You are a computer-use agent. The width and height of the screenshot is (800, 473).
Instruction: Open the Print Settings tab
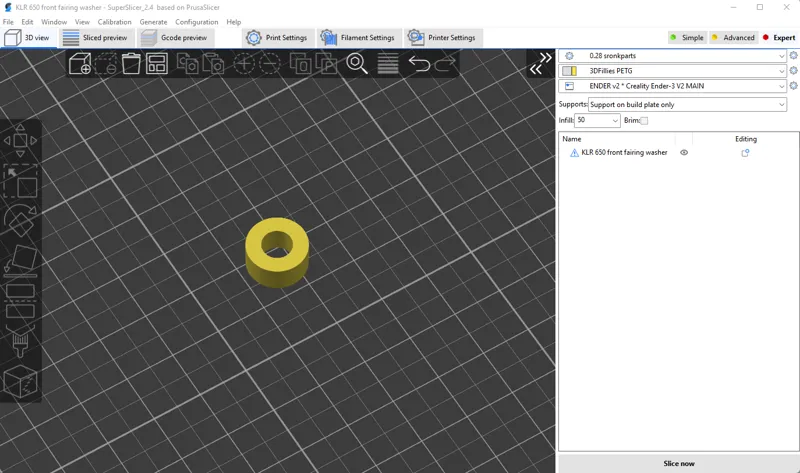278,38
